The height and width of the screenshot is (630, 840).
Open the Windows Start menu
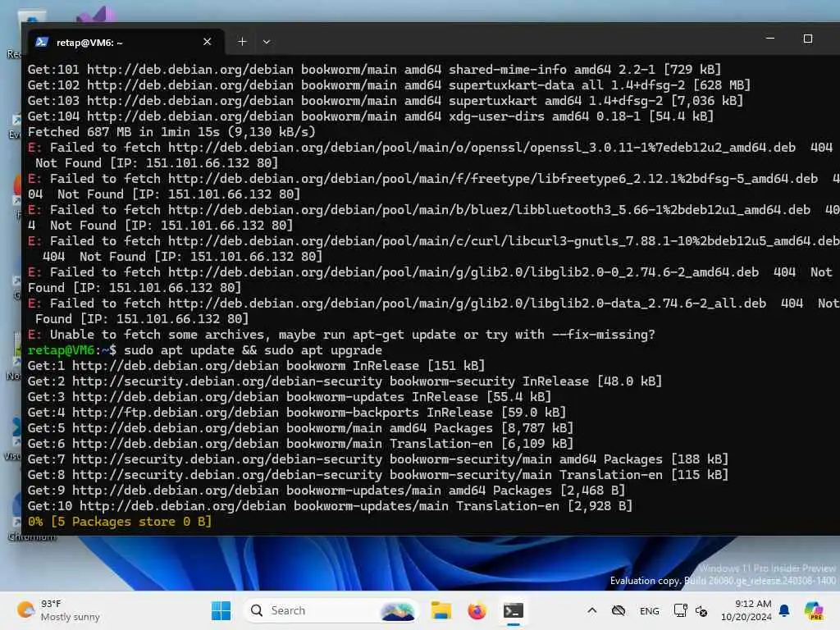pyautogui.click(x=221, y=610)
